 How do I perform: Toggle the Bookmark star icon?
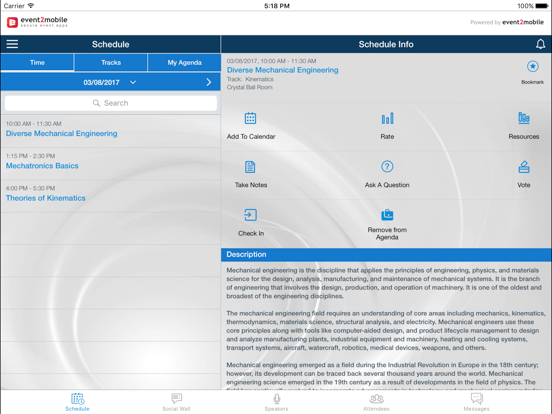(x=533, y=66)
